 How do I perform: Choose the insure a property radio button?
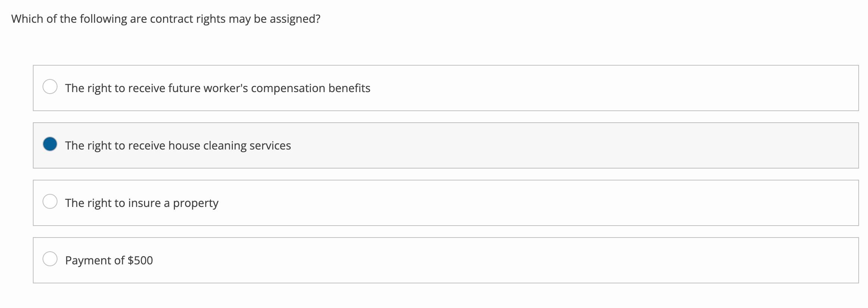(50, 201)
